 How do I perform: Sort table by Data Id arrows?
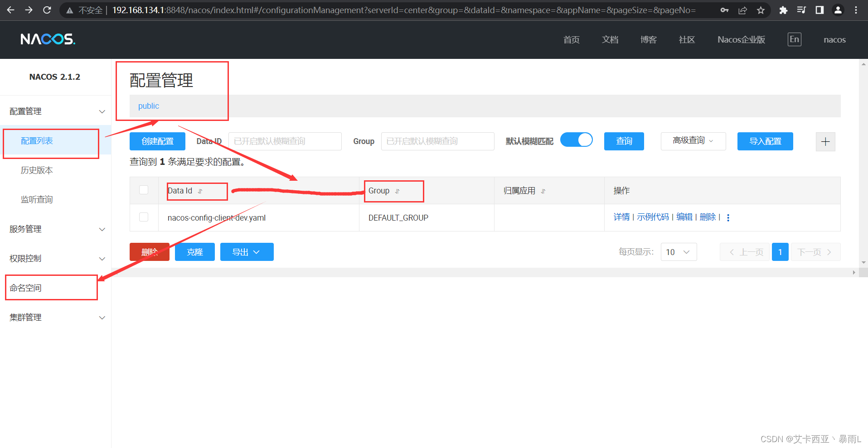200,191
